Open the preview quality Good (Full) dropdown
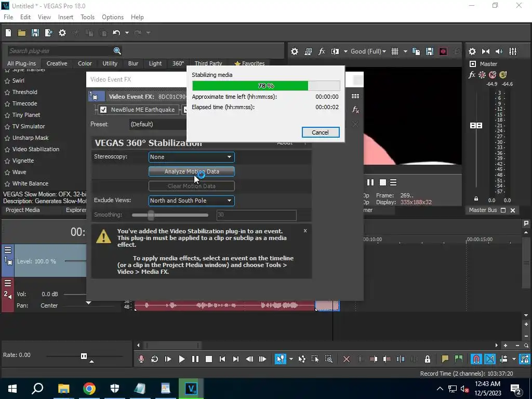Image resolution: width=532 pixels, height=399 pixels. point(368,51)
